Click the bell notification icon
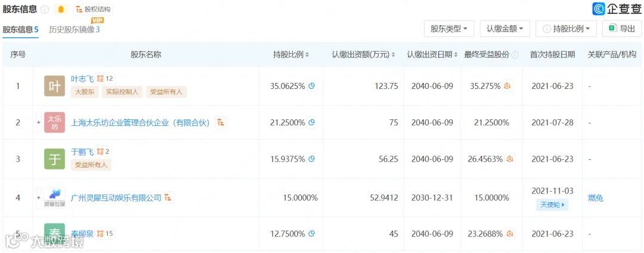This screenshot has height=253, width=644. pyautogui.click(x=61, y=10)
